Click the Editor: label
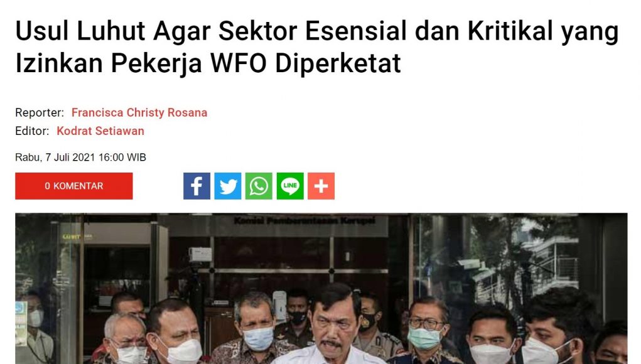Image resolution: width=641 pixels, height=364 pixels. click(32, 131)
